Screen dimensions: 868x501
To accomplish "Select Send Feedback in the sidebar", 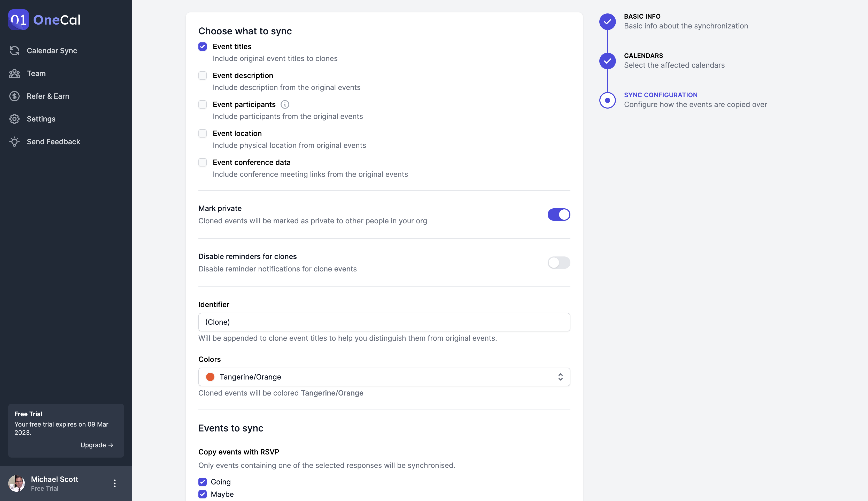I will coord(53,141).
